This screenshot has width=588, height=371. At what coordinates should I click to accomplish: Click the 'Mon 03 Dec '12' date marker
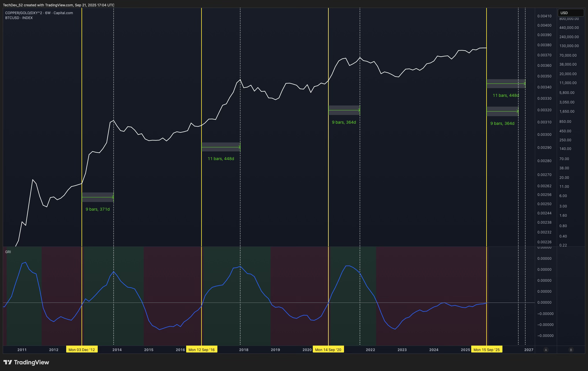(x=82, y=349)
